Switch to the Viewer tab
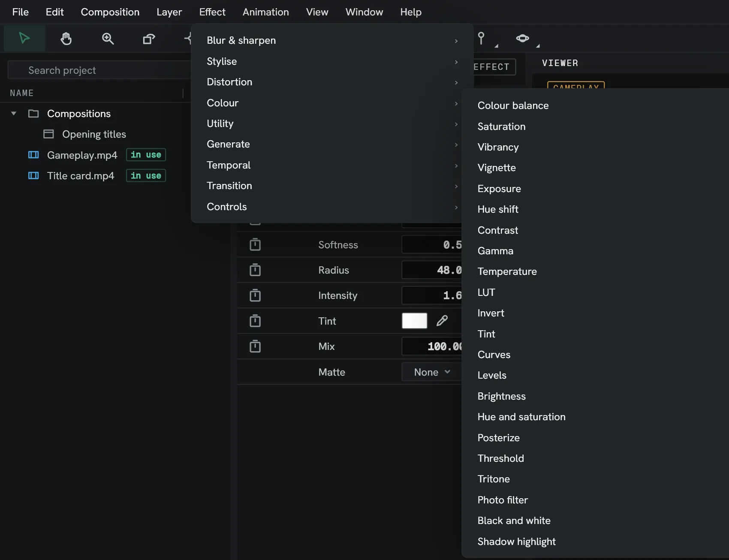 [560, 63]
